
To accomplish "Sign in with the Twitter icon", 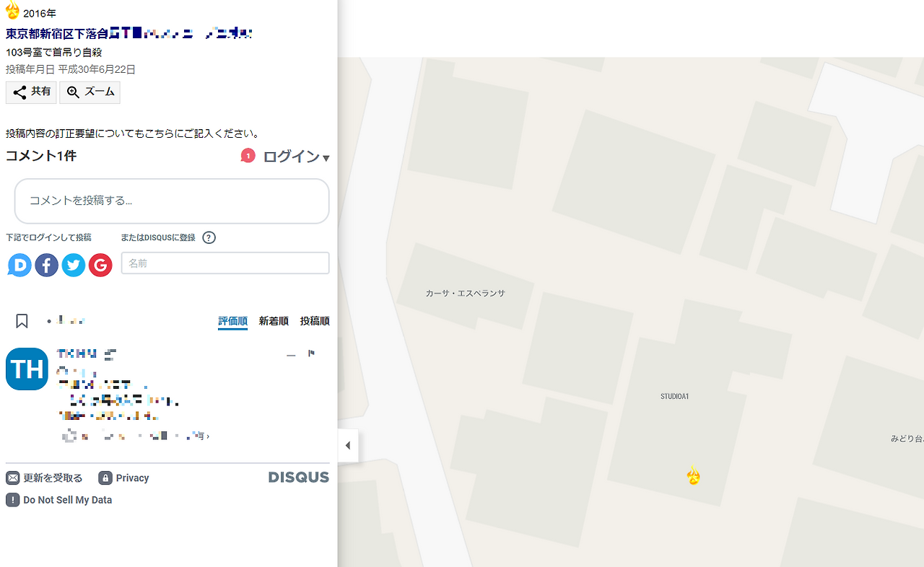I will tap(73, 265).
